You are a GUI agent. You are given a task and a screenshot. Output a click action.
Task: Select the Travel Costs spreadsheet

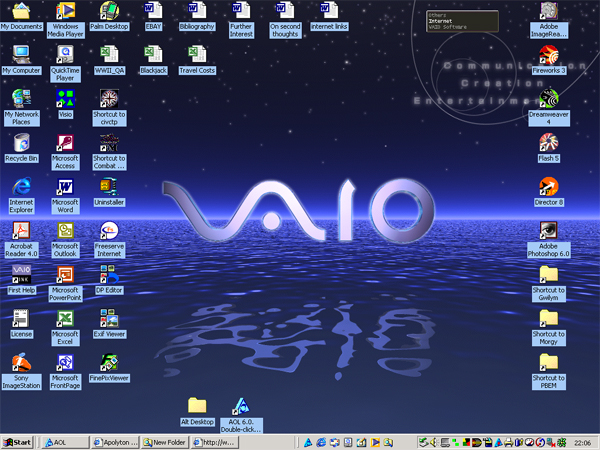[197, 55]
